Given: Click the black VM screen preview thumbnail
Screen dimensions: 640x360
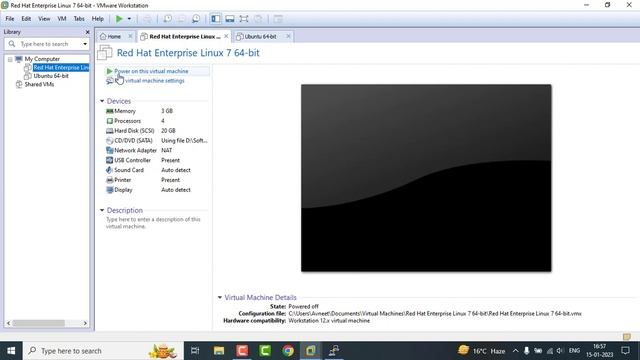Looking at the screenshot, I should 426,178.
